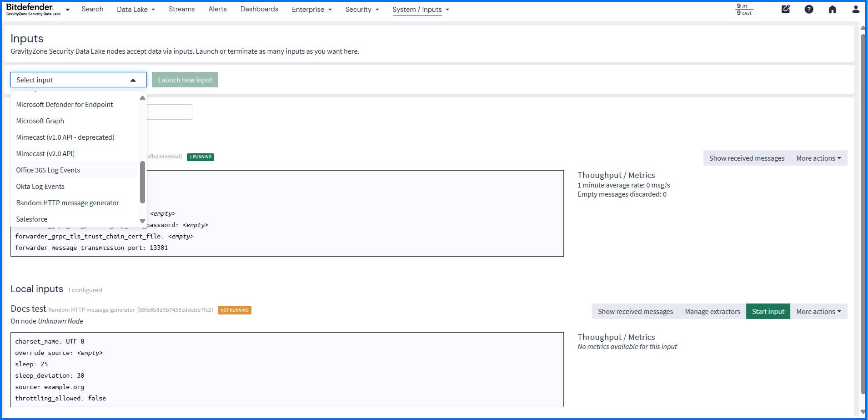Screen dimensions: 868x420
Task: Open the user account icon
Action: pos(857,9)
